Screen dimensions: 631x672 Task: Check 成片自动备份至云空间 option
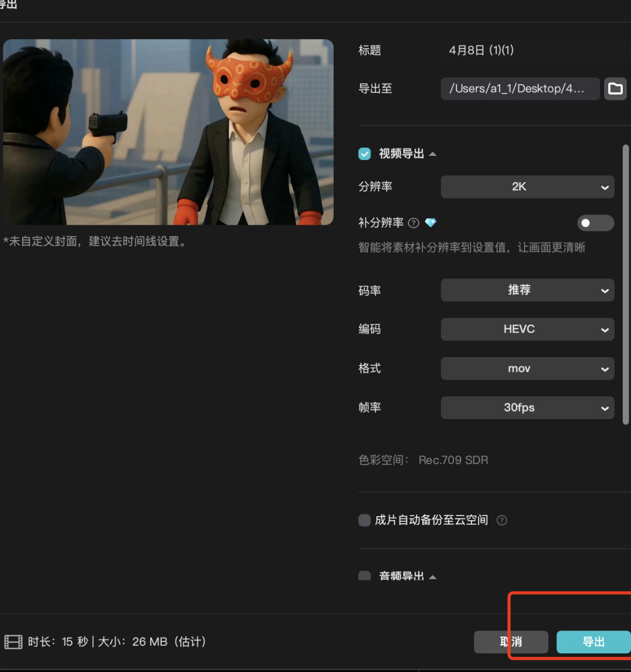pyautogui.click(x=364, y=520)
